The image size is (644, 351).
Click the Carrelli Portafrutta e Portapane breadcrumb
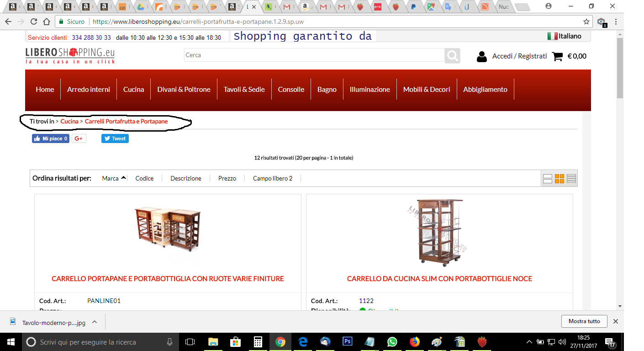(x=127, y=122)
